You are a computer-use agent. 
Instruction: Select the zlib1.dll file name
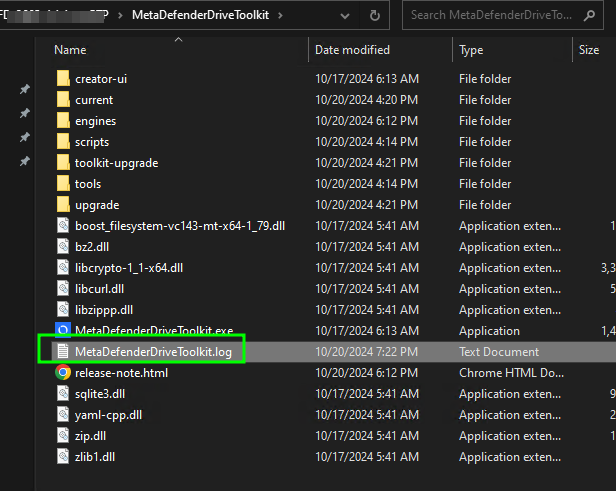tap(95, 457)
